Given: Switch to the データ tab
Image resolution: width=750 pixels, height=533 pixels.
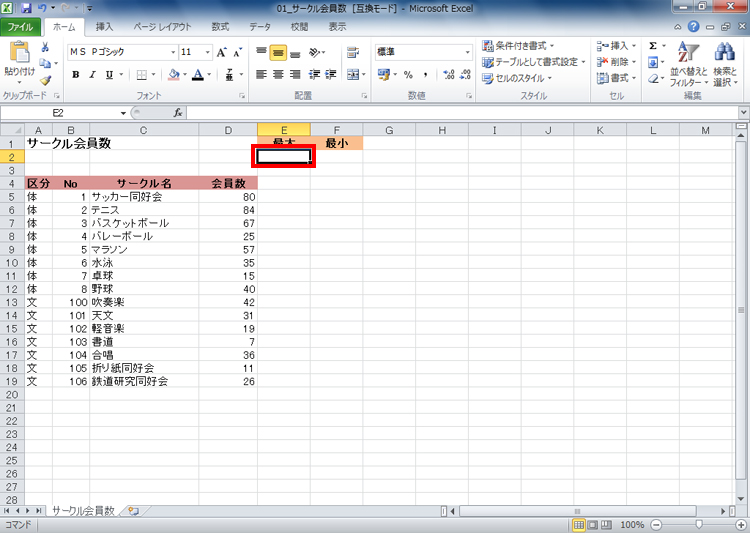Looking at the screenshot, I should click(260, 27).
